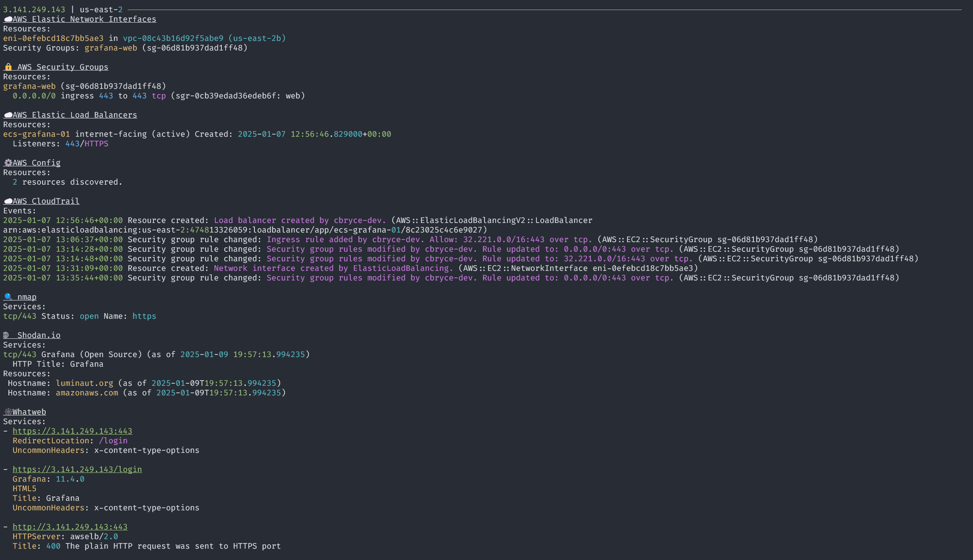Click the cloud icon beside AWS CloudTrail

pos(8,201)
